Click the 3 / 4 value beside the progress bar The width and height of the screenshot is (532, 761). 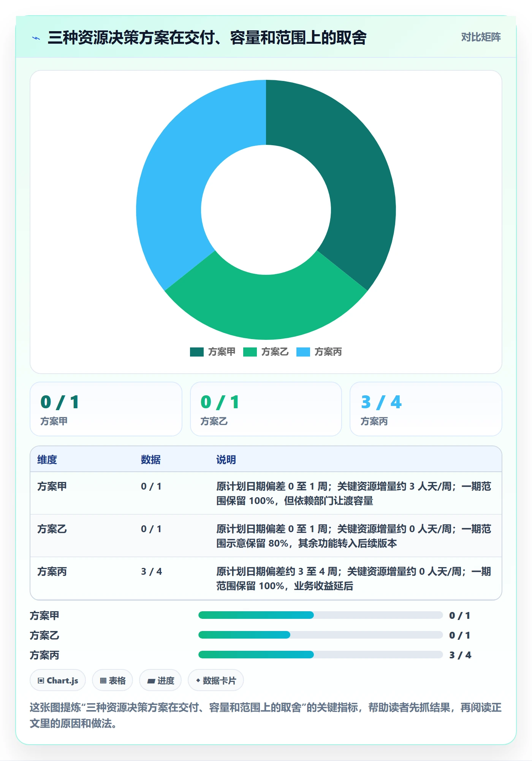click(460, 655)
